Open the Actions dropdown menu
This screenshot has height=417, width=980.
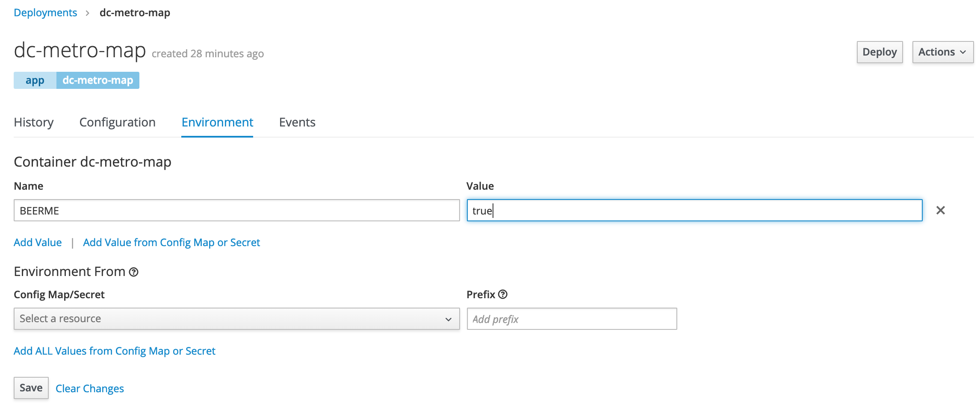[x=943, y=52]
